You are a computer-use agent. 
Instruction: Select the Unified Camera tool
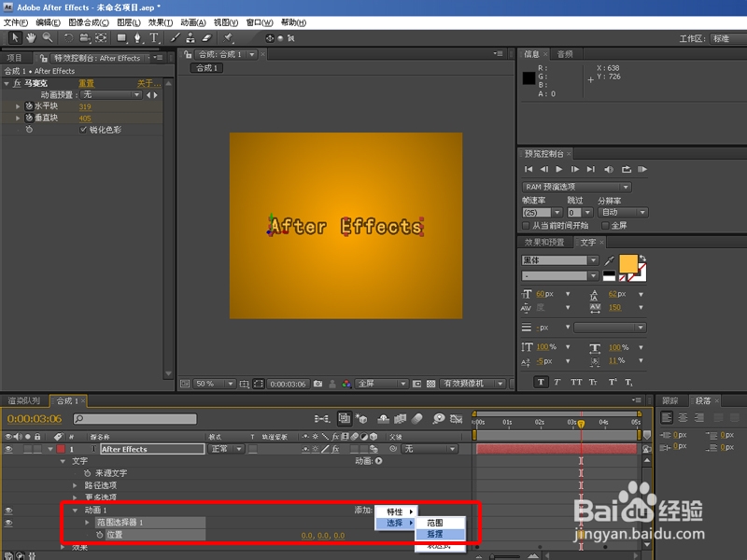pos(85,38)
